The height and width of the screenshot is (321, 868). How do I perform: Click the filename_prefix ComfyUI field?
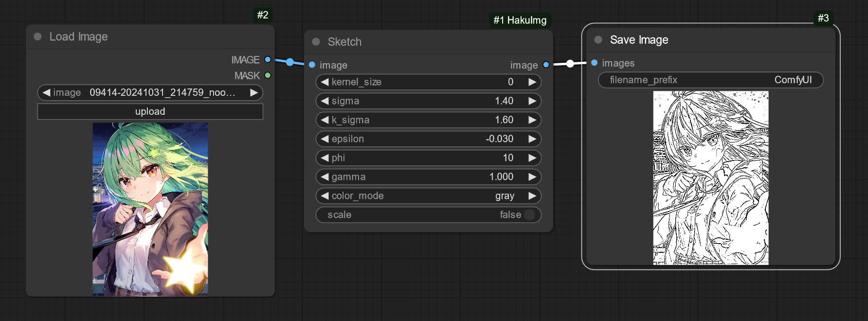point(711,80)
